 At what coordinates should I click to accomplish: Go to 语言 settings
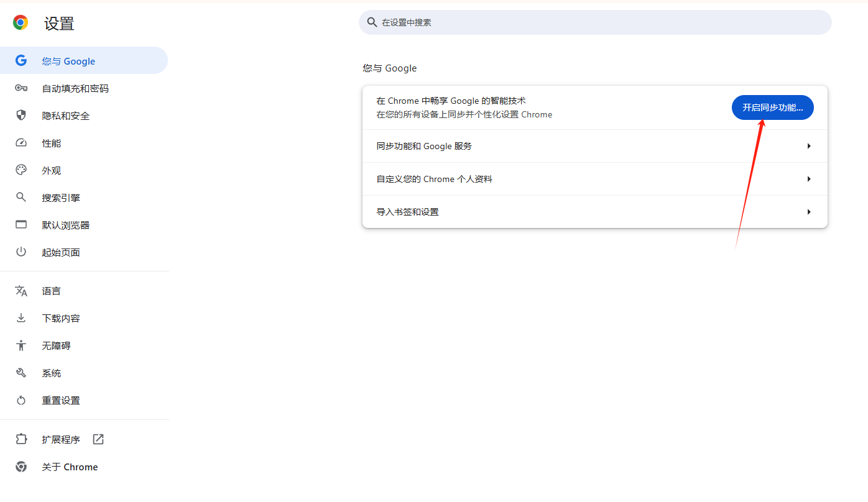pyautogui.click(x=84, y=291)
